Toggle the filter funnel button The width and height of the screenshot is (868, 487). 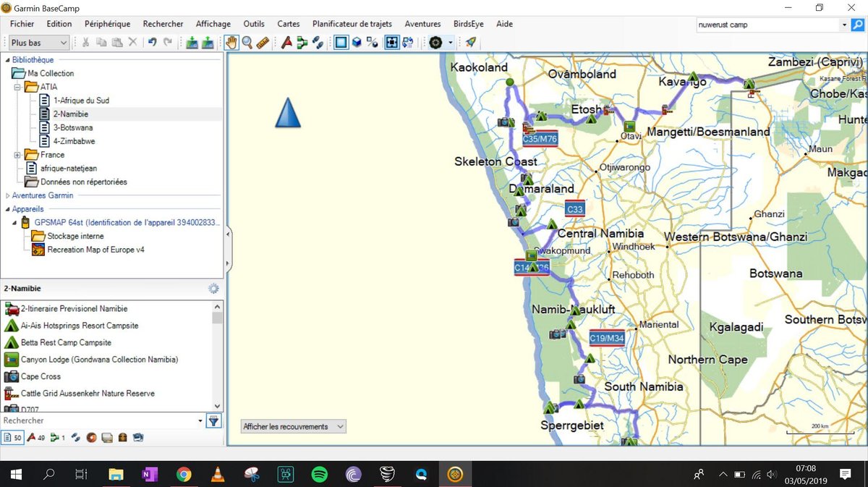tap(213, 420)
